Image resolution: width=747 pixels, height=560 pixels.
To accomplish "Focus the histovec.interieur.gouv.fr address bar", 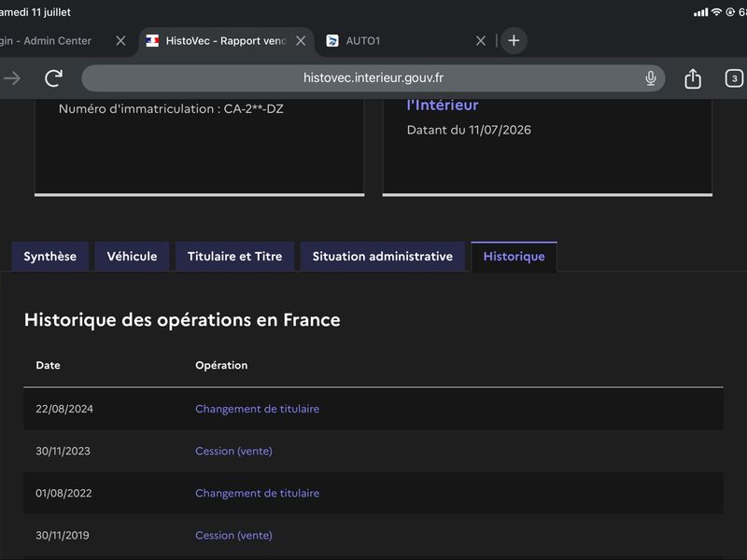I will click(373, 78).
